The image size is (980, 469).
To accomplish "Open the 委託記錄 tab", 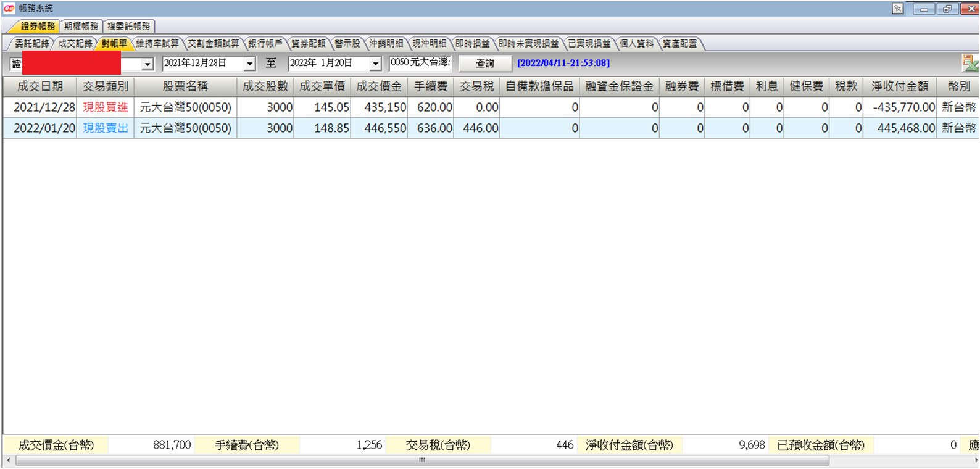I will [32, 43].
